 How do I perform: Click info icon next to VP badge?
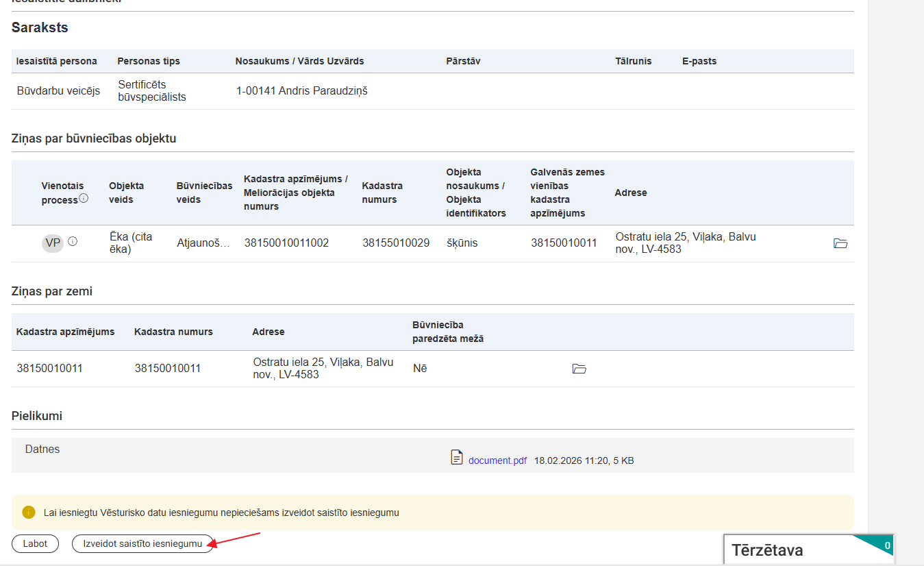(73, 241)
